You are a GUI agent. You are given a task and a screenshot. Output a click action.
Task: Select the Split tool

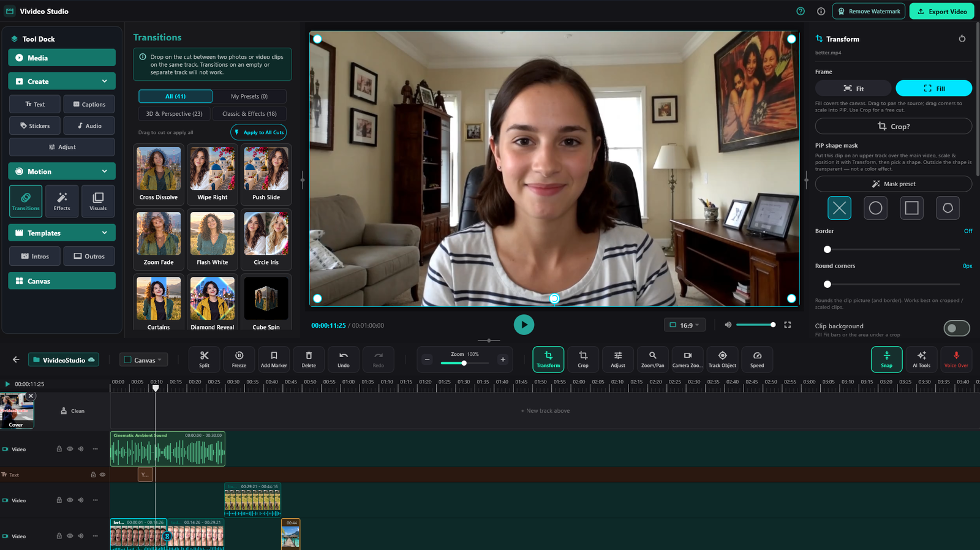(x=204, y=360)
